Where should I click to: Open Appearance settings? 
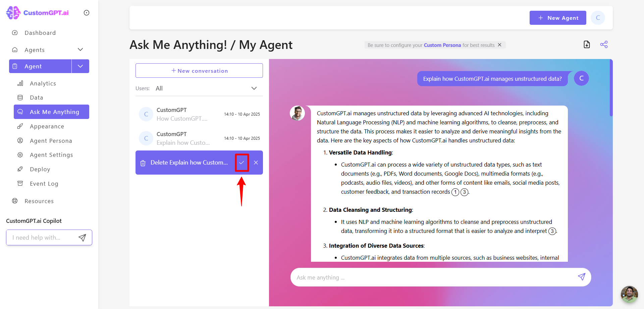(x=47, y=126)
